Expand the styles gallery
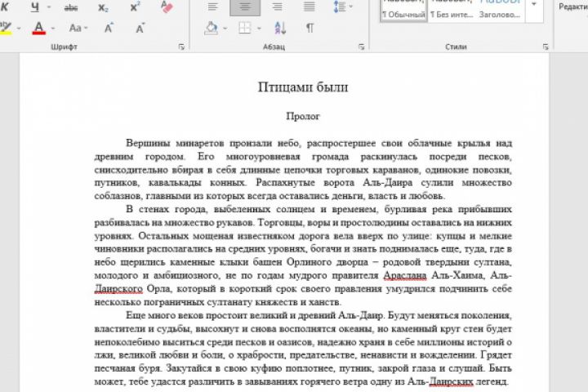588x392 pixels. (534, 11)
